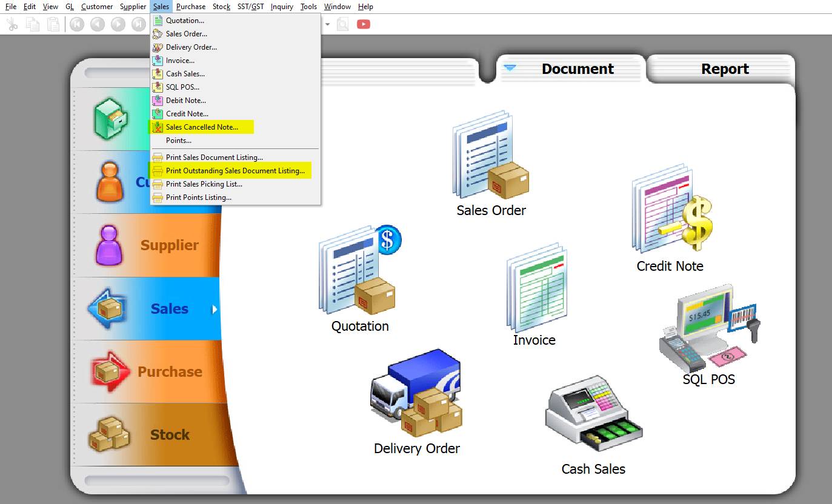Open the SST/GST menu
This screenshot has height=504, width=832.
pos(251,7)
